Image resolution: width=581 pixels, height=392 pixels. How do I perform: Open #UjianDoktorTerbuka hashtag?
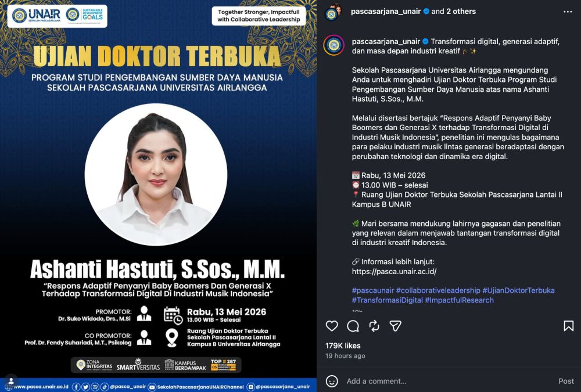(x=518, y=290)
